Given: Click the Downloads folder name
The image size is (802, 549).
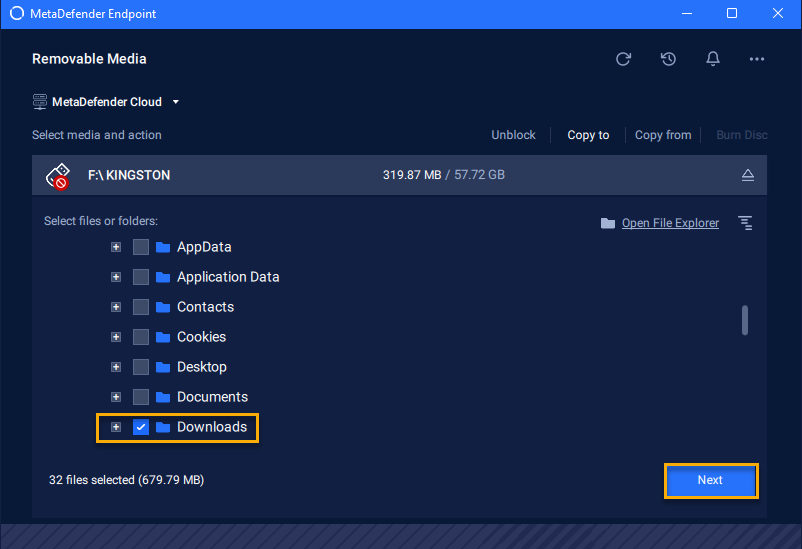Looking at the screenshot, I should point(212,427).
